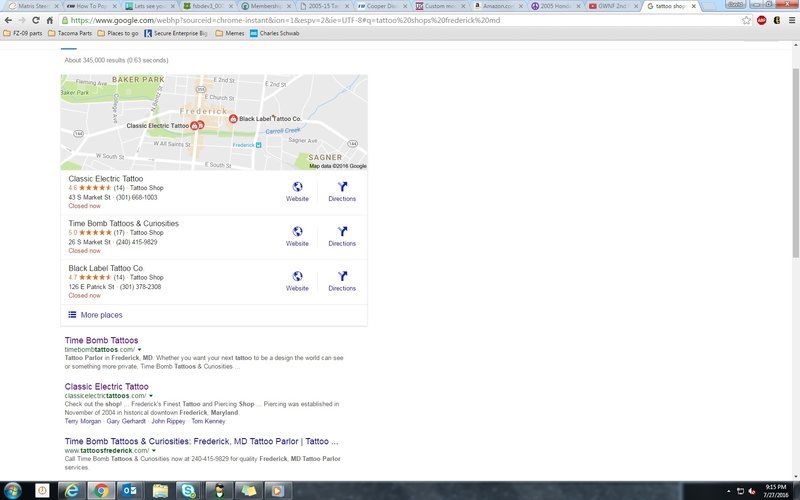Open the browser home page icon

[x=49, y=20]
